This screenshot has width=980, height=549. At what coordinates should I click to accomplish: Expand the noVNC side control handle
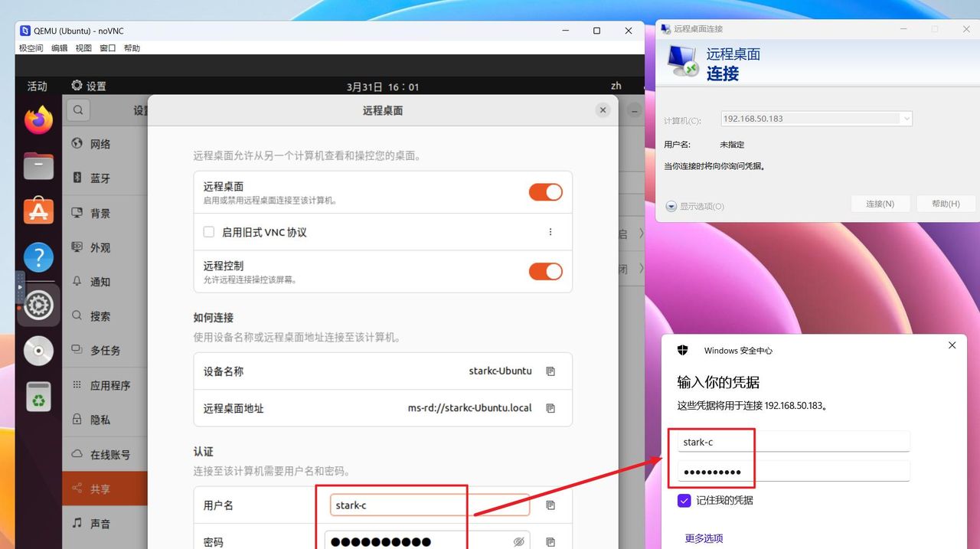click(20, 286)
